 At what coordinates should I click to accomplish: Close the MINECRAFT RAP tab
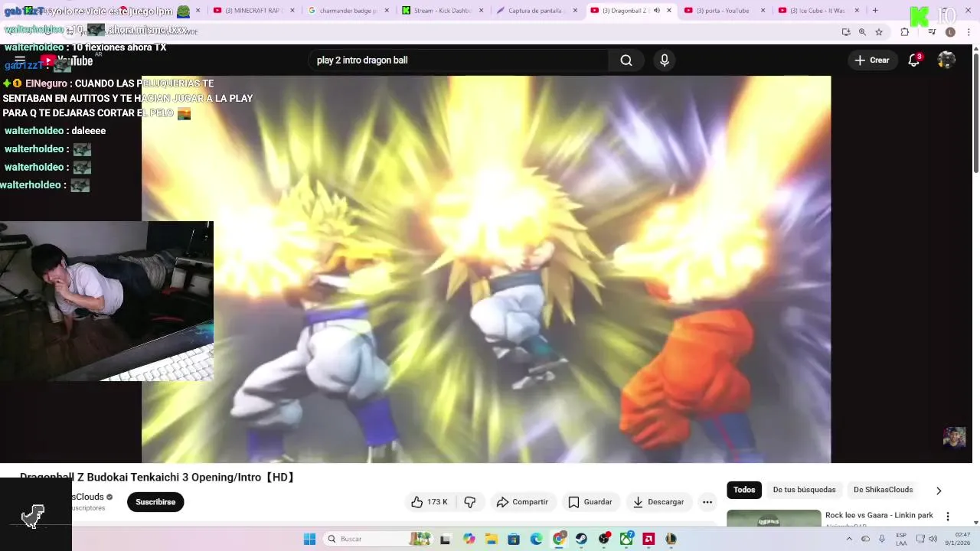(292, 11)
